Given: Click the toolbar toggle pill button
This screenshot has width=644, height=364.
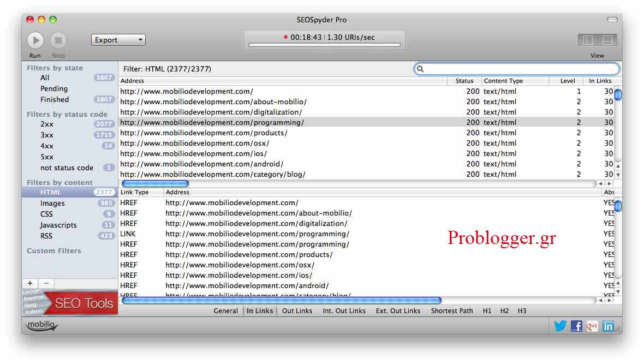Looking at the screenshot, I should (612, 20).
